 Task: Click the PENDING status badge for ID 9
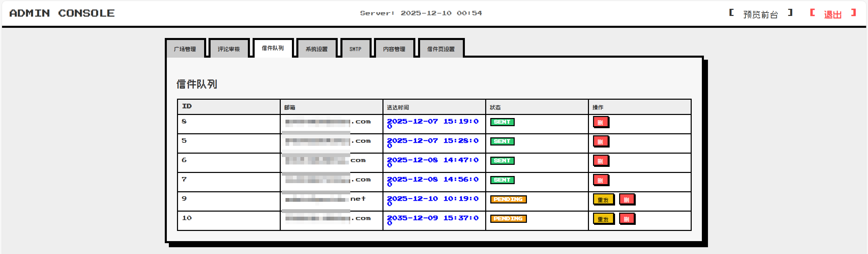[x=508, y=199]
